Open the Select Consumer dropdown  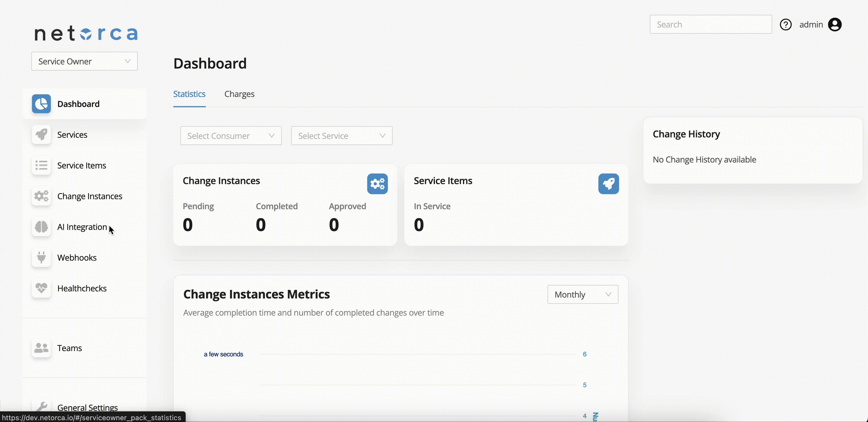(x=231, y=136)
